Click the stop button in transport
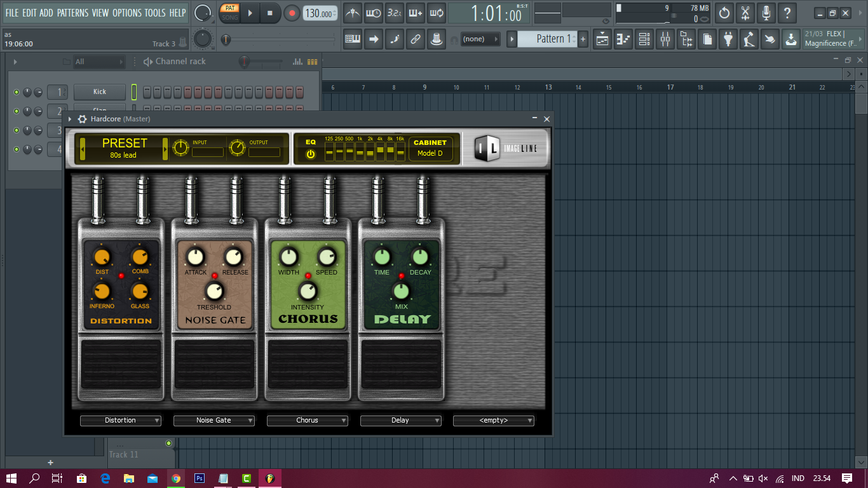Image resolution: width=868 pixels, height=488 pixels. (x=270, y=13)
